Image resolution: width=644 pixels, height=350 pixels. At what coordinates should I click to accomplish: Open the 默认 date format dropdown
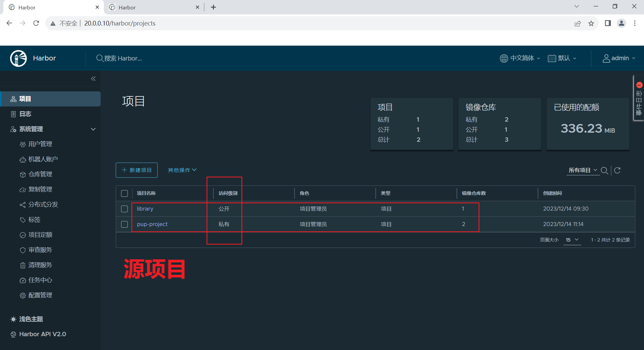click(x=562, y=58)
